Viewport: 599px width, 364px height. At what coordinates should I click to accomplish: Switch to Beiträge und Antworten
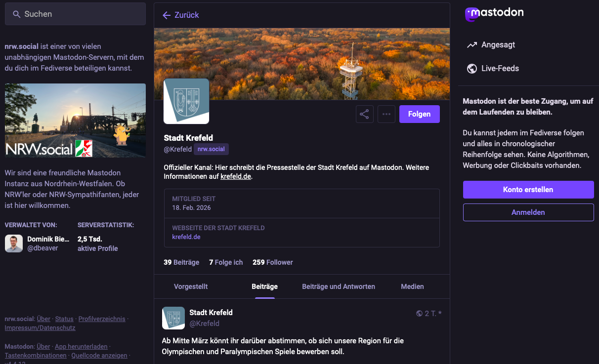pyautogui.click(x=339, y=286)
